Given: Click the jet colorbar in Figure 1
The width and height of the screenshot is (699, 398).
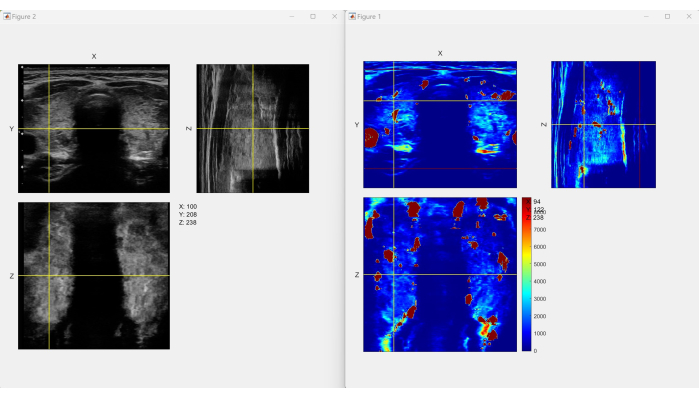Looking at the screenshot, I should [x=526, y=275].
